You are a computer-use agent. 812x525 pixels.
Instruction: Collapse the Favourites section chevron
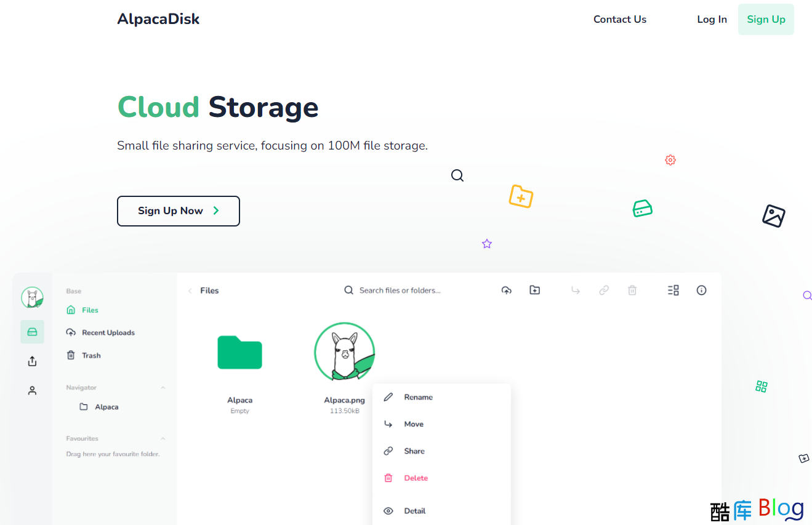[x=163, y=439]
